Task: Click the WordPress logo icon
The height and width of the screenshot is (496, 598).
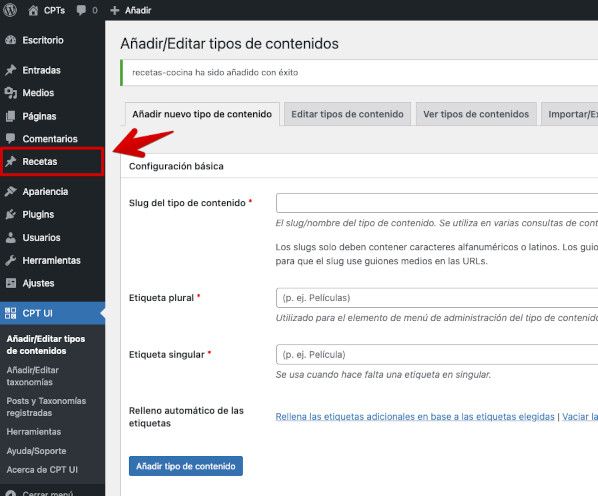Action: pyautogui.click(x=10, y=10)
